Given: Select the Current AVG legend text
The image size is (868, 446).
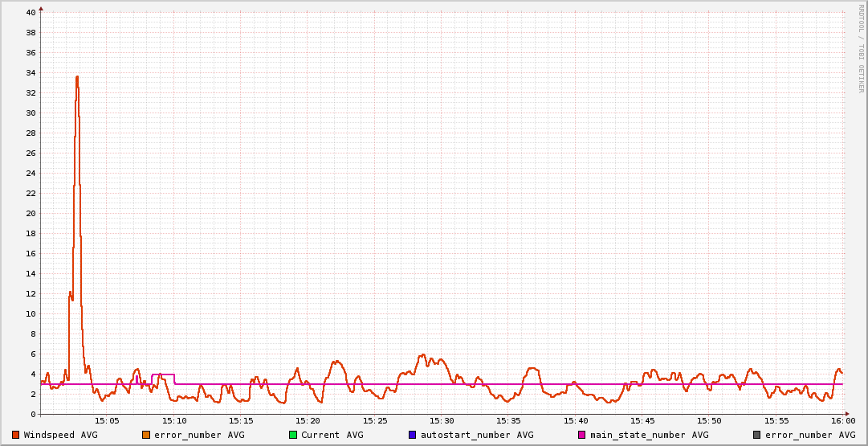Looking at the screenshot, I should [332, 435].
